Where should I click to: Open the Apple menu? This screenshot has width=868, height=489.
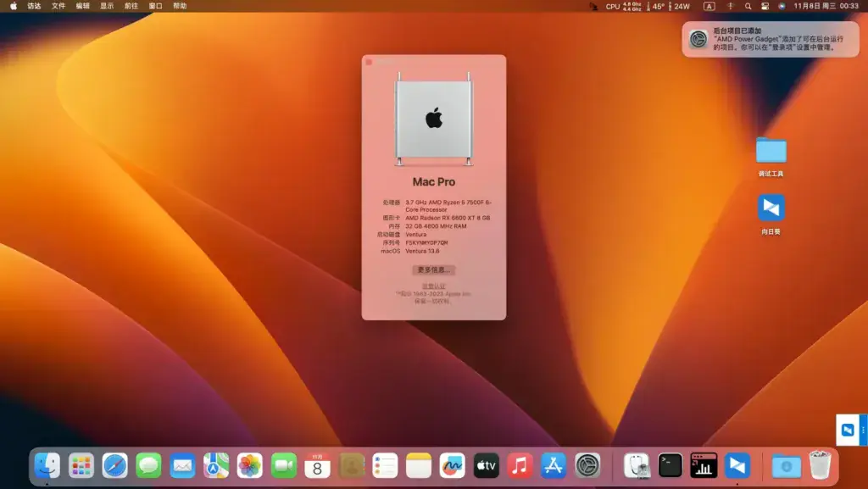pos(14,6)
